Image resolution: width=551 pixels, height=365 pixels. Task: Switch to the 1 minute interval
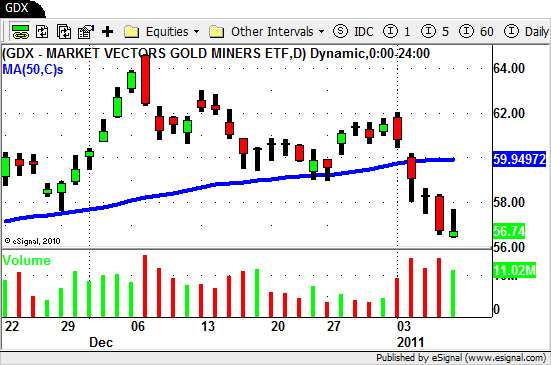pos(397,32)
